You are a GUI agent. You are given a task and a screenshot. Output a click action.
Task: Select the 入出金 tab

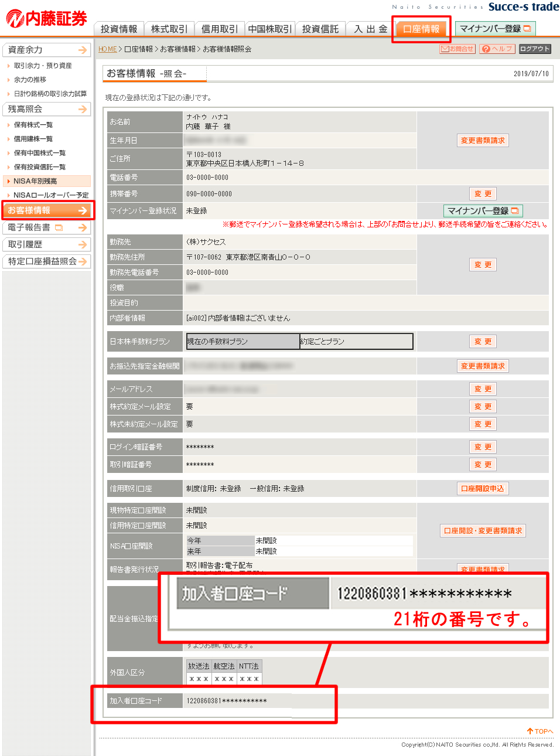370,29
